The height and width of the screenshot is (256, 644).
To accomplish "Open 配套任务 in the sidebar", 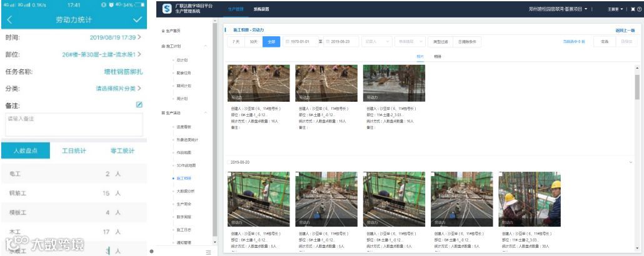I will tap(184, 73).
